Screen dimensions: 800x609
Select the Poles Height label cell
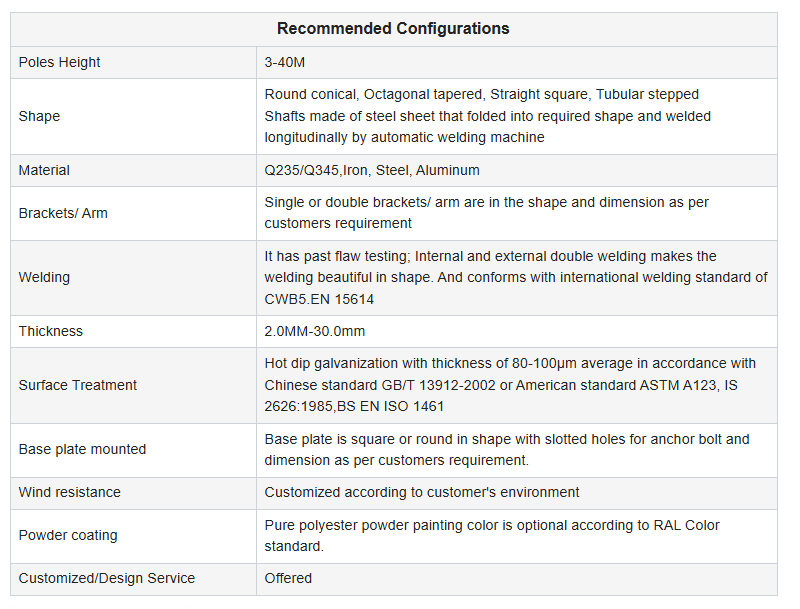point(60,62)
